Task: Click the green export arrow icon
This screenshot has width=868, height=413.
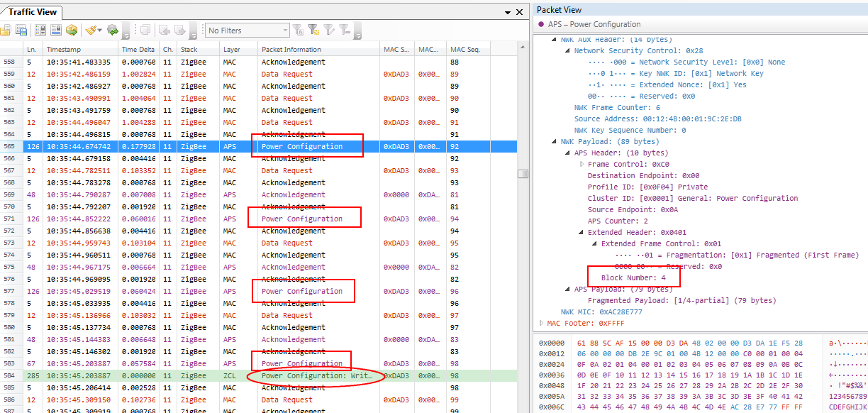Action: tap(72, 31)
